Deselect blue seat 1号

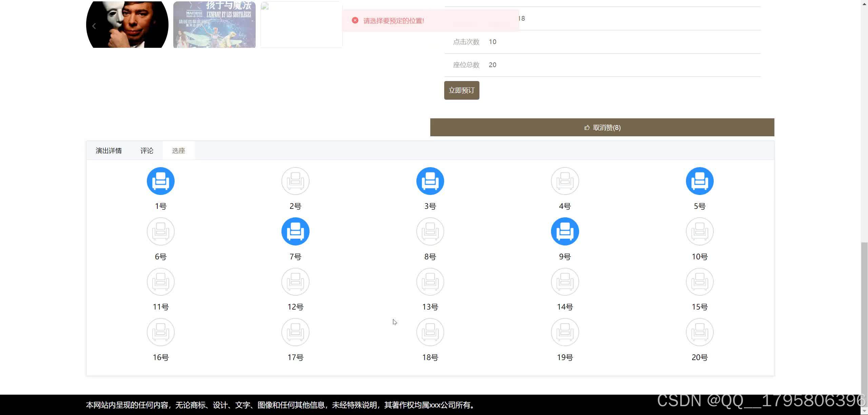tap(160, 181)
